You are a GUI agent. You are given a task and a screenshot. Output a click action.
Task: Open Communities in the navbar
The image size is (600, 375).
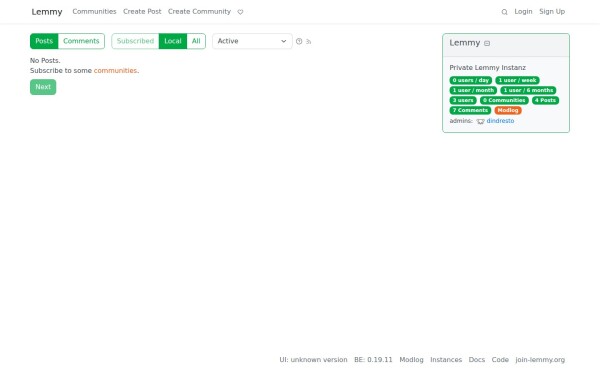pos(94,11)
